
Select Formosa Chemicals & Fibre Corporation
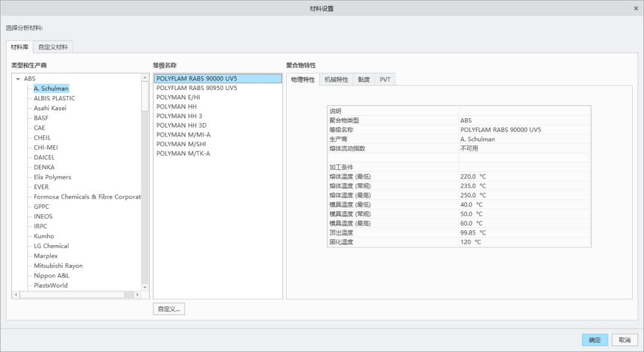pos(87,197)
